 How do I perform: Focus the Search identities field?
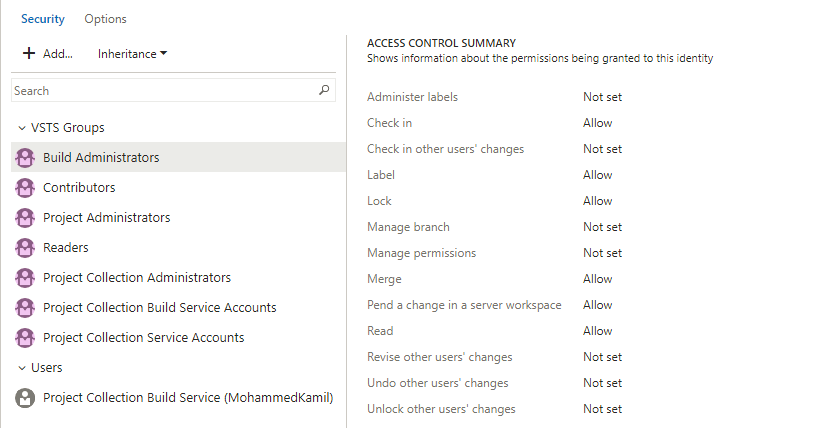[173, 90]
